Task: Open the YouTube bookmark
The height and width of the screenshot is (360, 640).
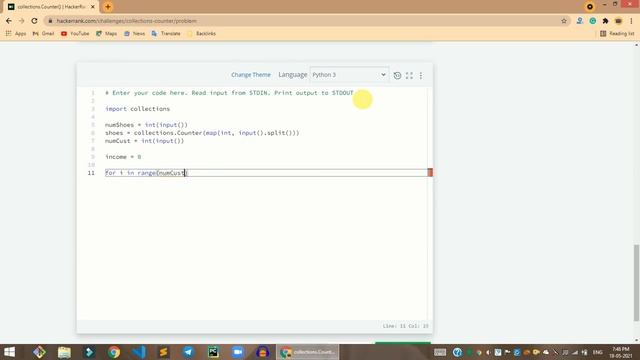Action: click(x=75, y=33)
